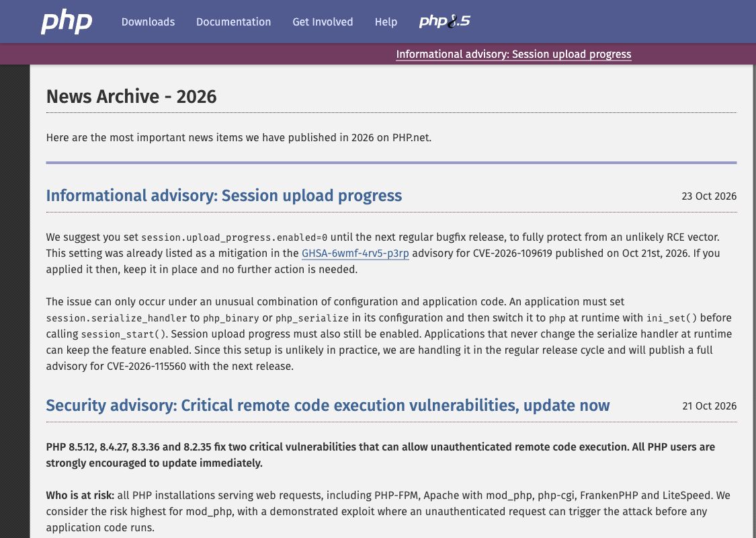Viewport: 756px width, 538px height.
Task: Open the Get Involved menu item
Action: click(x=323, y=22)
